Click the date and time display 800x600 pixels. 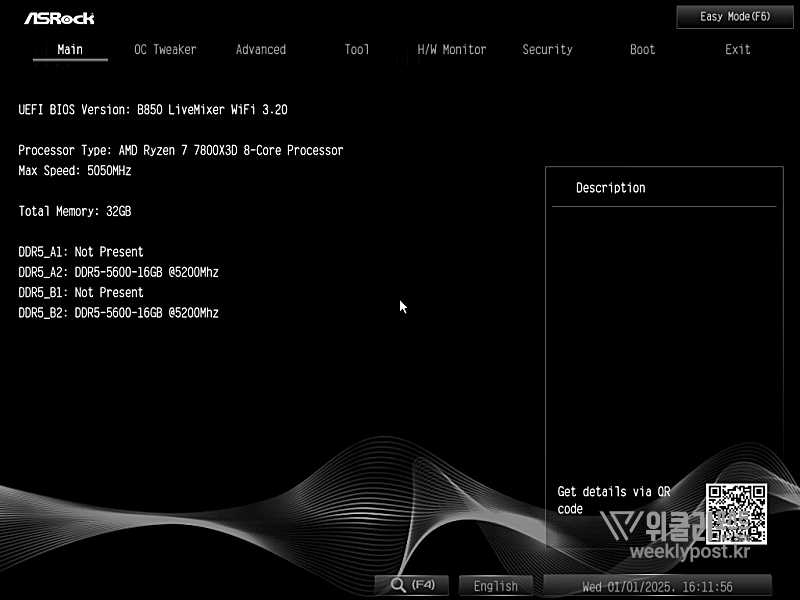(x=657, y=586)
